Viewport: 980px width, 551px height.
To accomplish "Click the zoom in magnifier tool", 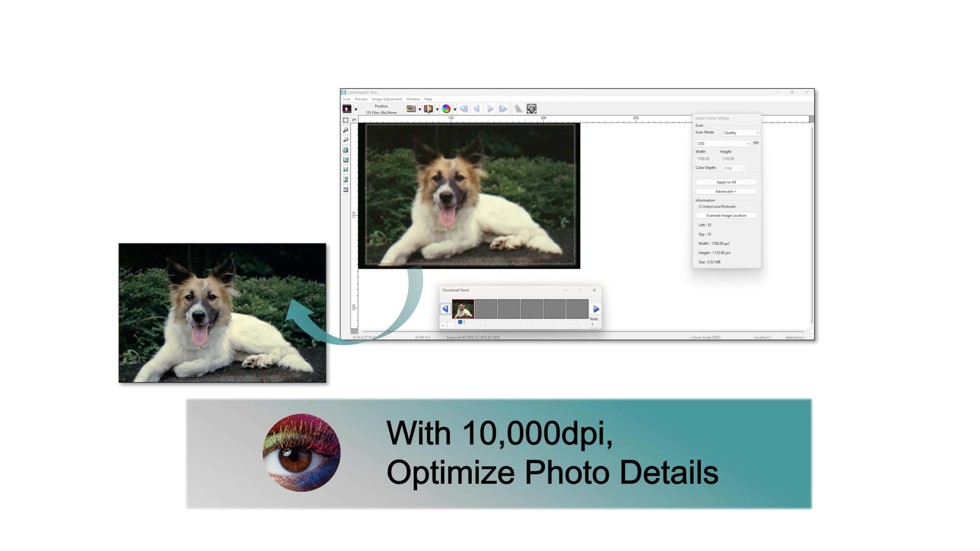I will point(345,130).
